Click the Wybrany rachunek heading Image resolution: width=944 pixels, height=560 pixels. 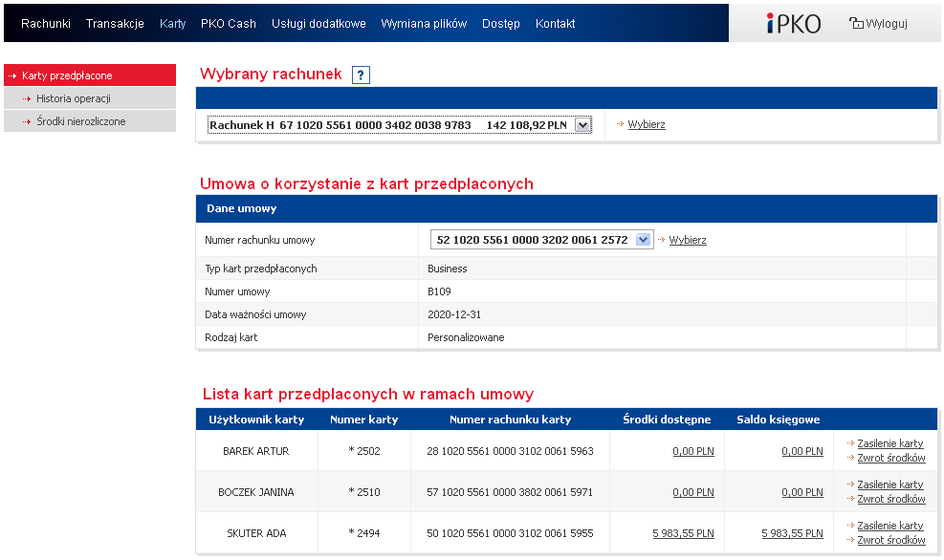[271, 74]
